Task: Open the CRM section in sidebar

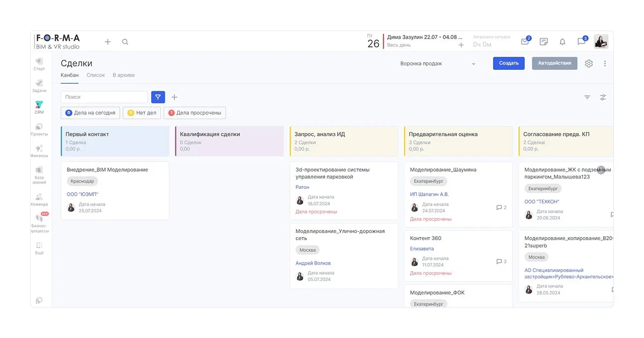Action: 39,107
